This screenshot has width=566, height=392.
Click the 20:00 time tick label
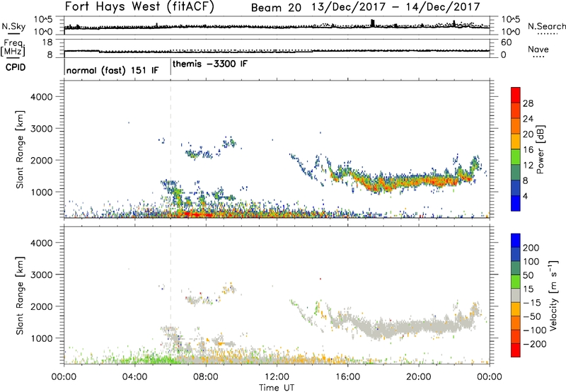click(x=419, y=377)
